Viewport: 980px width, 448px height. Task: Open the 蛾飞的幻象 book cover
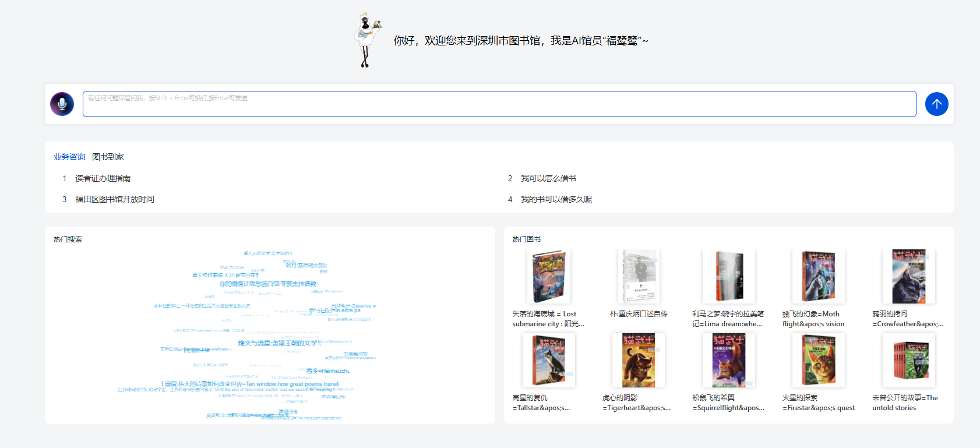pyautogui.click(x=819, y=277)
